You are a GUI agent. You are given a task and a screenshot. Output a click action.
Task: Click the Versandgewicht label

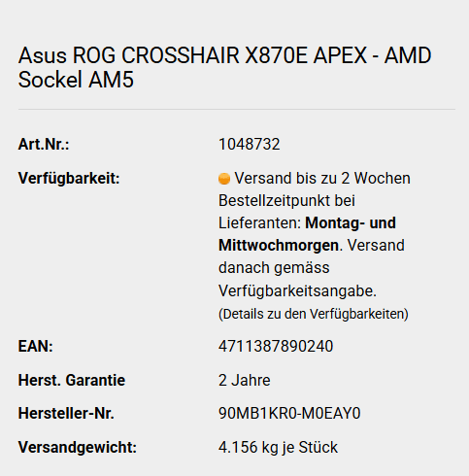(78, 447)
